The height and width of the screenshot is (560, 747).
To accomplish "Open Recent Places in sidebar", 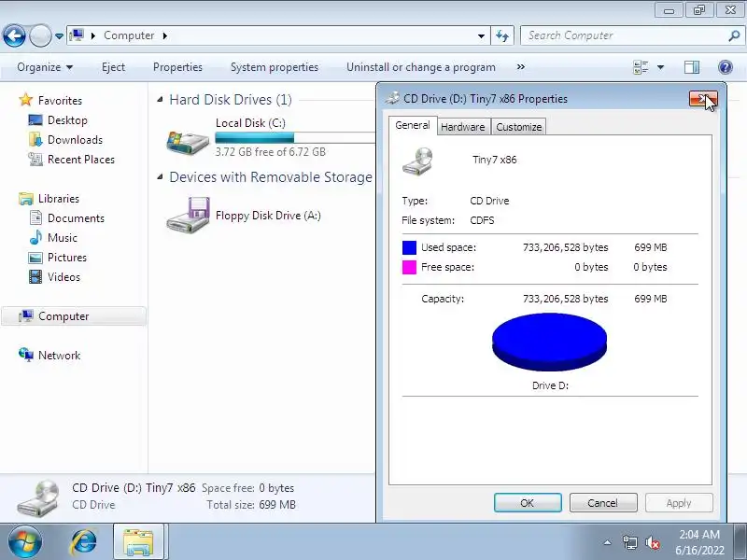I will pyautogui.click(x=81, y=159).
